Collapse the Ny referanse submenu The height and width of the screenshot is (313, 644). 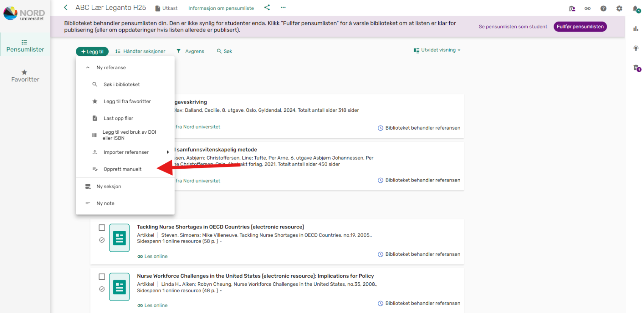pyautogui.click(x=88, y=67)
